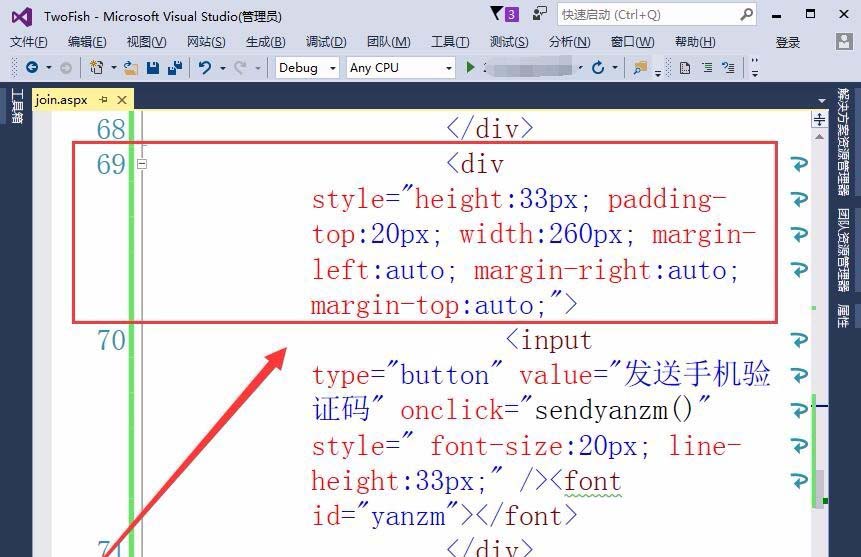Open the 生成(B) menu
This screenshot has height=557, width=861.
(x=266, y=42)
